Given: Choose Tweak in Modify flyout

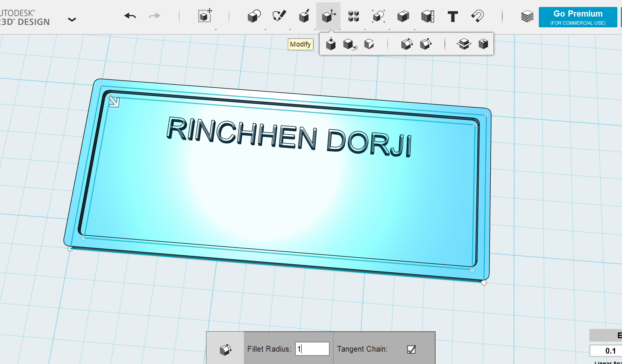Looking at the screenshot, I should click(350, 44).
